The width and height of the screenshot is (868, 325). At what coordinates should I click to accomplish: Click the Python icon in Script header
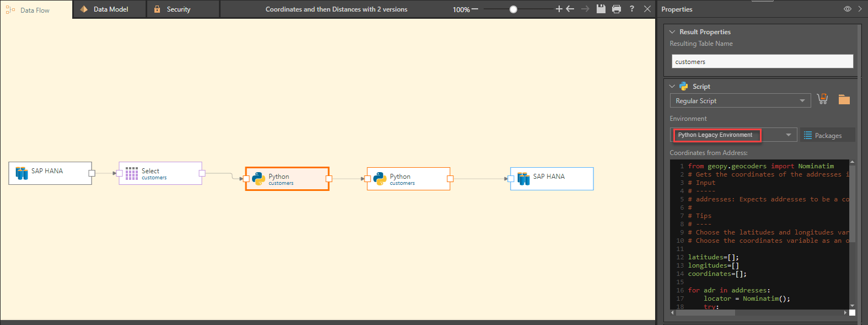pos(684,86)
